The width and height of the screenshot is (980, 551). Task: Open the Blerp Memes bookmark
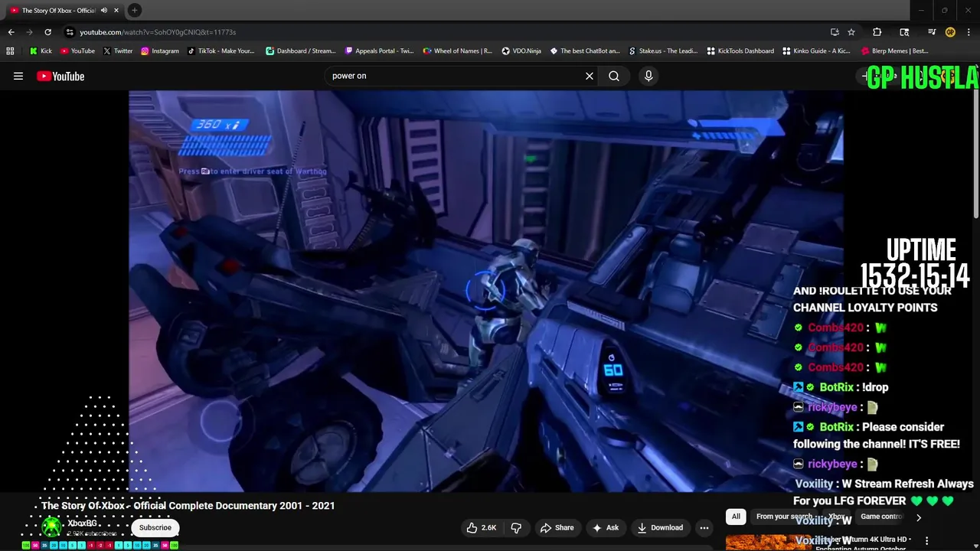895,51
